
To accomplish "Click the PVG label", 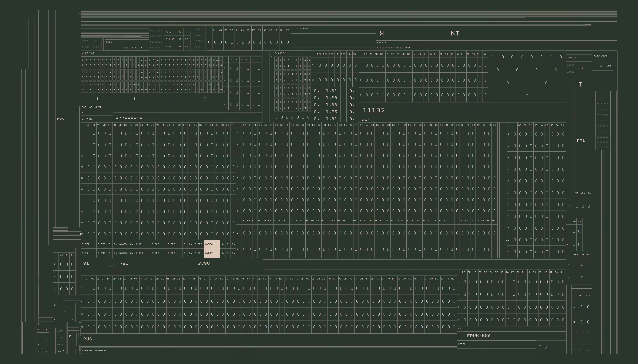I will pyautogui.click(x=88, y=339).
